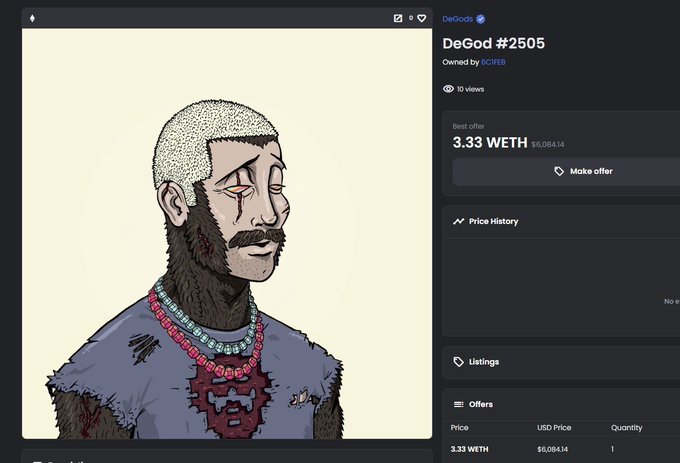Click the $6,084.14 value beside best offer

(x=548, y=144)
